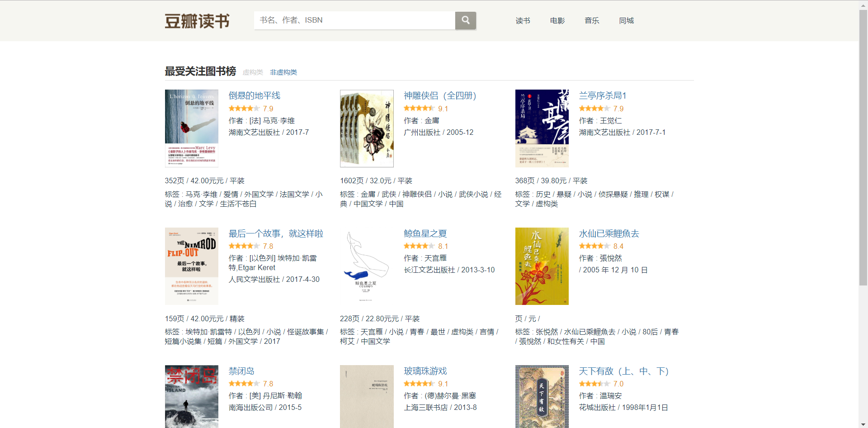Open the 音乐 navigation item
Screen dimensions: 868x428
(592, 20)
